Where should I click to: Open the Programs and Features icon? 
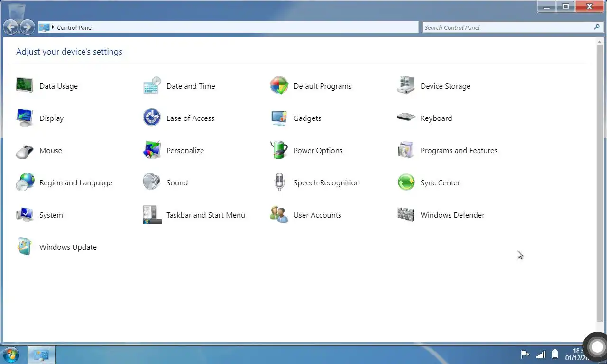pos(406,150)
